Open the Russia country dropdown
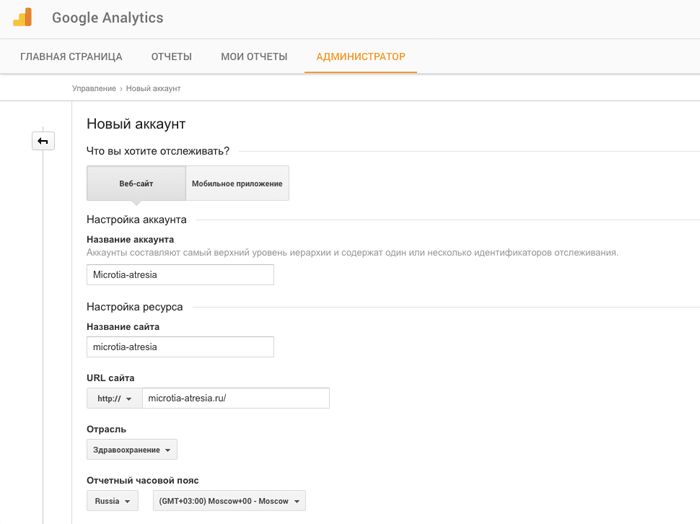The image size is (700, 524). [112, 501]
